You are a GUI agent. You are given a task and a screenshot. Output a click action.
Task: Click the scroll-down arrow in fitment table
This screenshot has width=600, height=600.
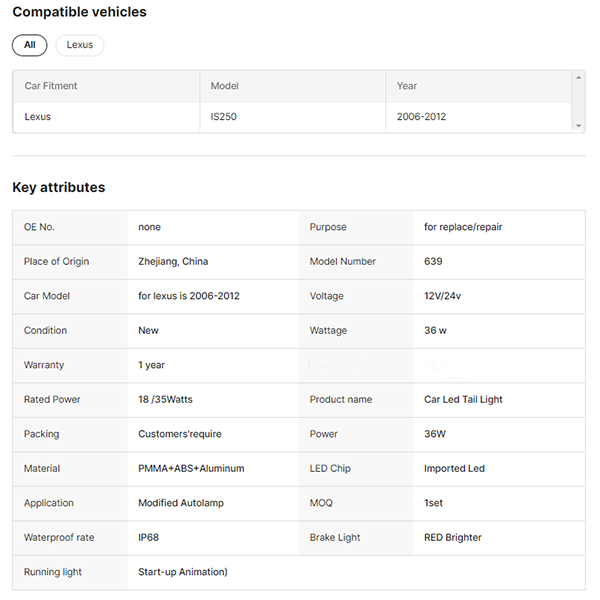578,126
